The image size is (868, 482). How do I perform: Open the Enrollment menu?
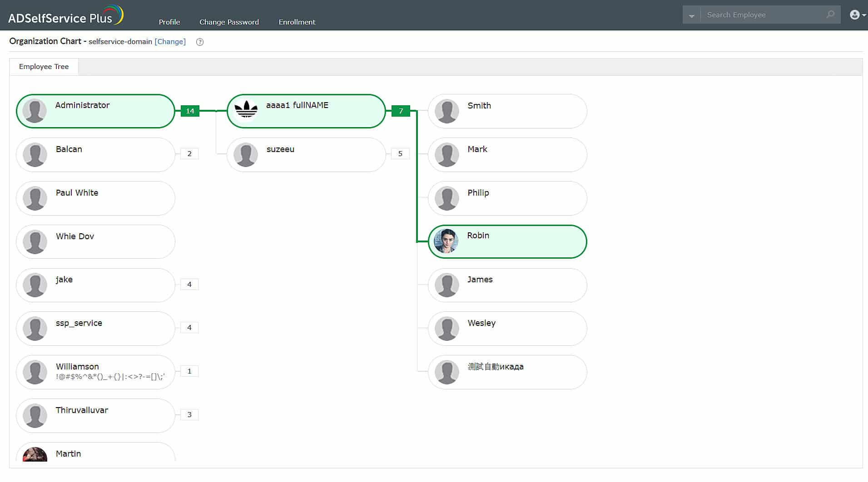coord(297,22)
